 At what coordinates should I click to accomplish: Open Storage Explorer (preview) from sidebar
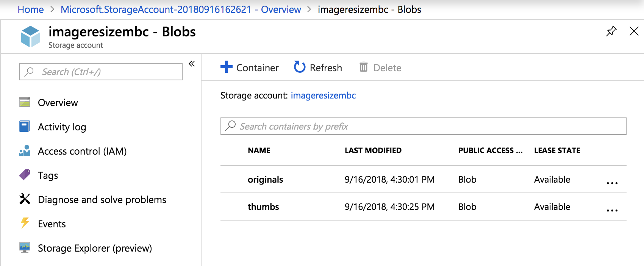[95, 248]
